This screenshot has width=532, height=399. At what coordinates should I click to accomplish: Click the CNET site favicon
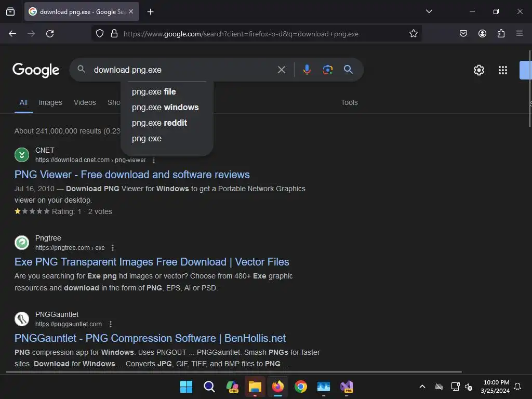tap(22, 155)
